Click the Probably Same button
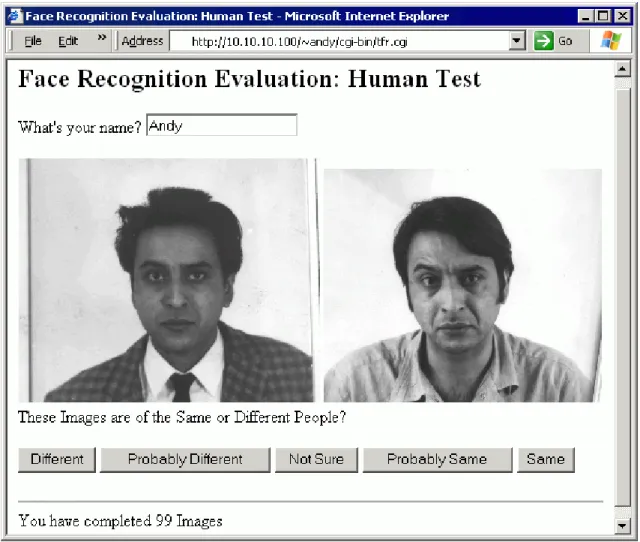 pyautogui.click(x=437, y=460)
